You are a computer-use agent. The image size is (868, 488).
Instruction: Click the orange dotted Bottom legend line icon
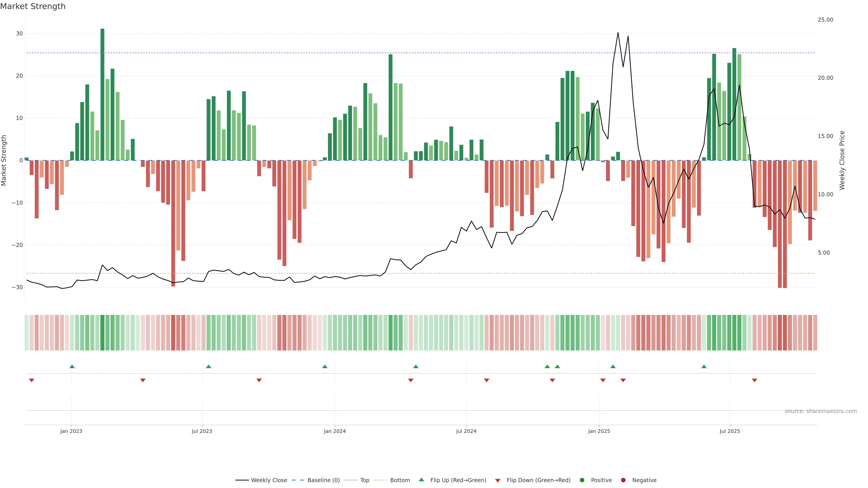tap(380, 480)
